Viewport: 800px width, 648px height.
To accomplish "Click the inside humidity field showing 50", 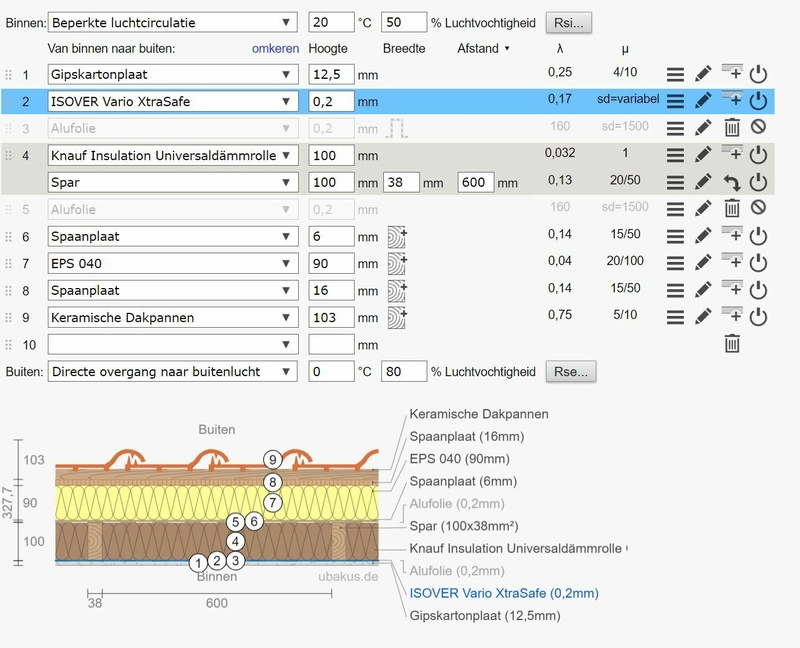I will 404,22.
